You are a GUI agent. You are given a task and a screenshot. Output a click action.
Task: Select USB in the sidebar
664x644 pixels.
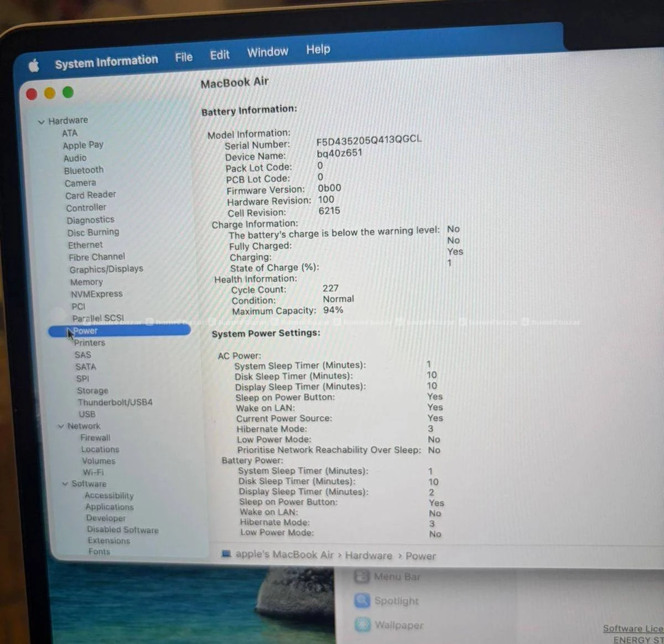click(87, 414)
